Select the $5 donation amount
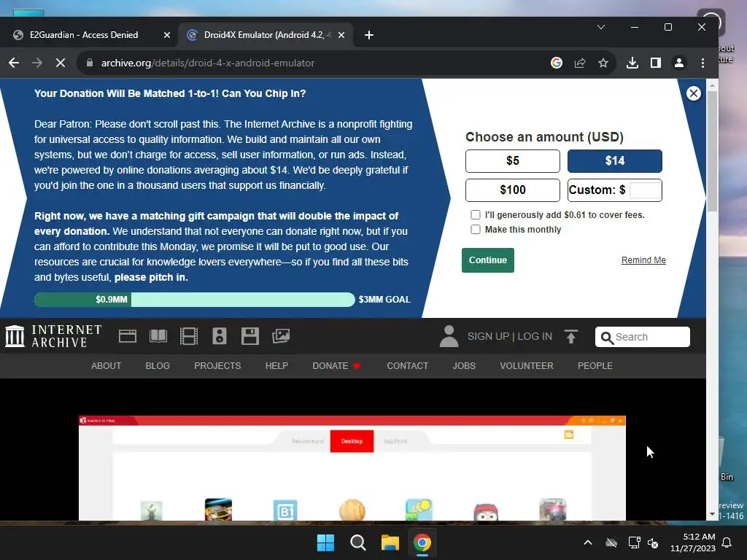The width and height of the screenshot is (747, 560). (x=513, y=161)
